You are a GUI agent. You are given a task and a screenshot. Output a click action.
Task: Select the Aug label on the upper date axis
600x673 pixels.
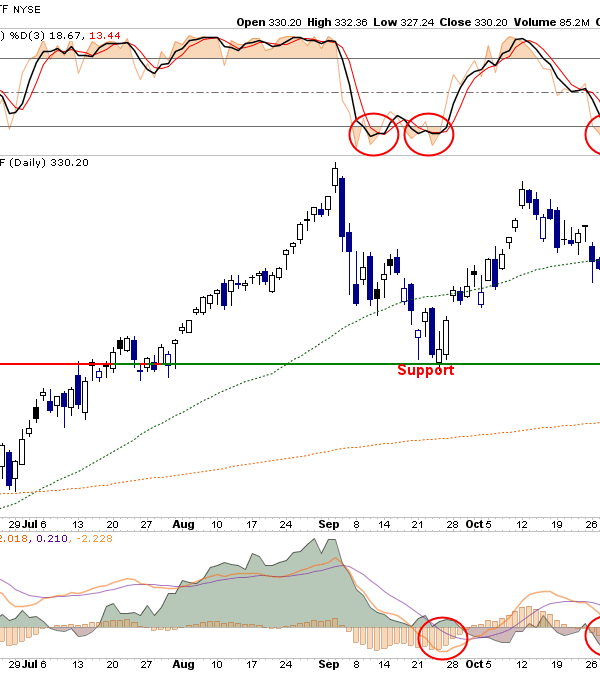[183, 523]
